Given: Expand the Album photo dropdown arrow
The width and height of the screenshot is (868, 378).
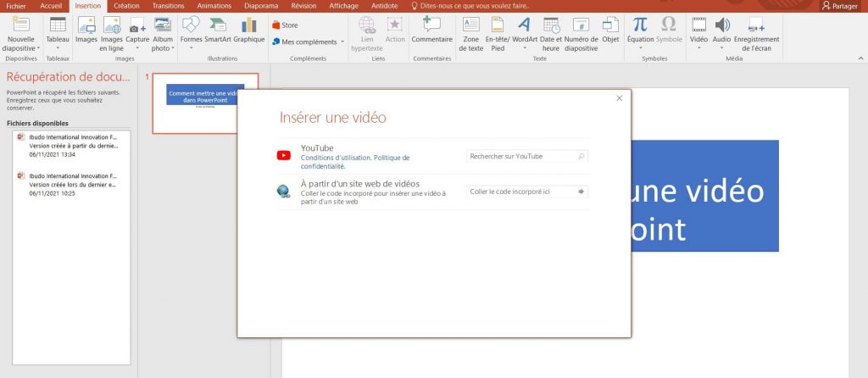Looking at the screenshot, I should coord(173,48).
